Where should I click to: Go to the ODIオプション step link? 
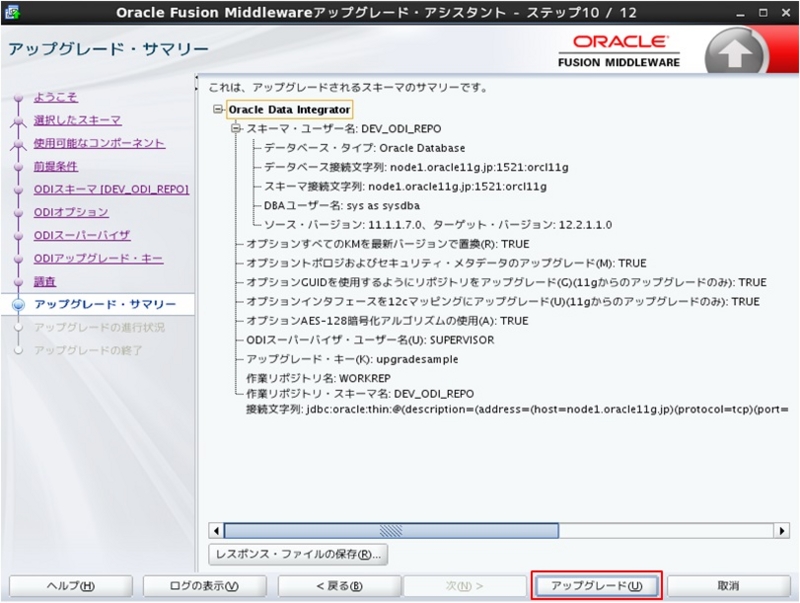pos(71,212)
